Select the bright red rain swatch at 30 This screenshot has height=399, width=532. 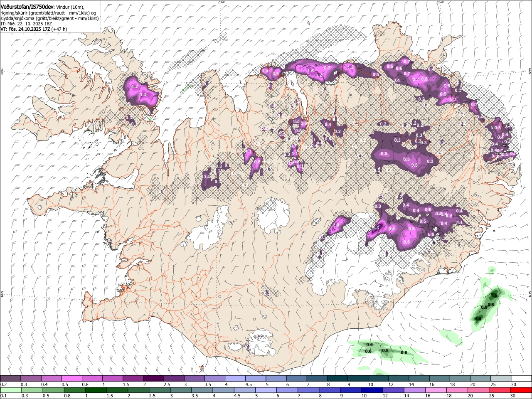[x=521, y=390]
